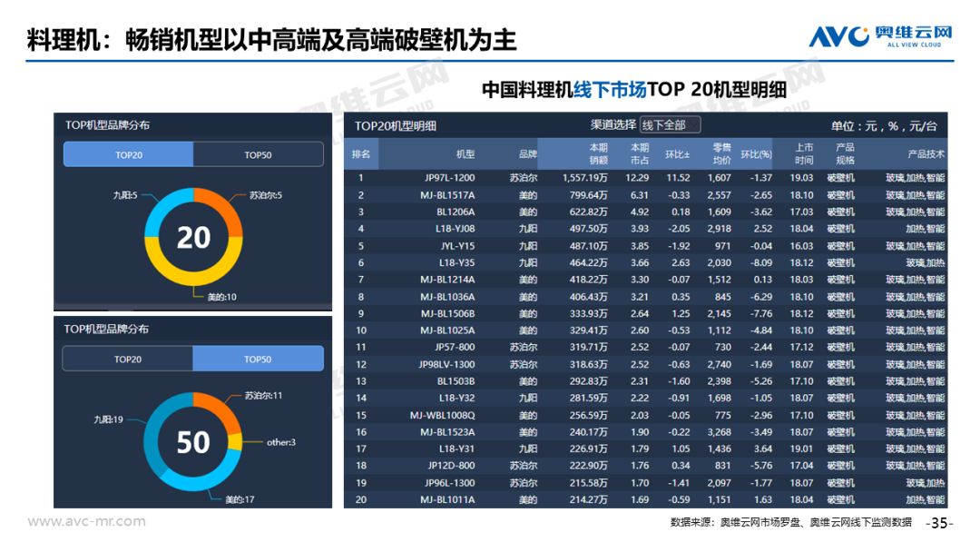Open the www.avc-mr.com link

pyautogui.click(x=86, y=521)
